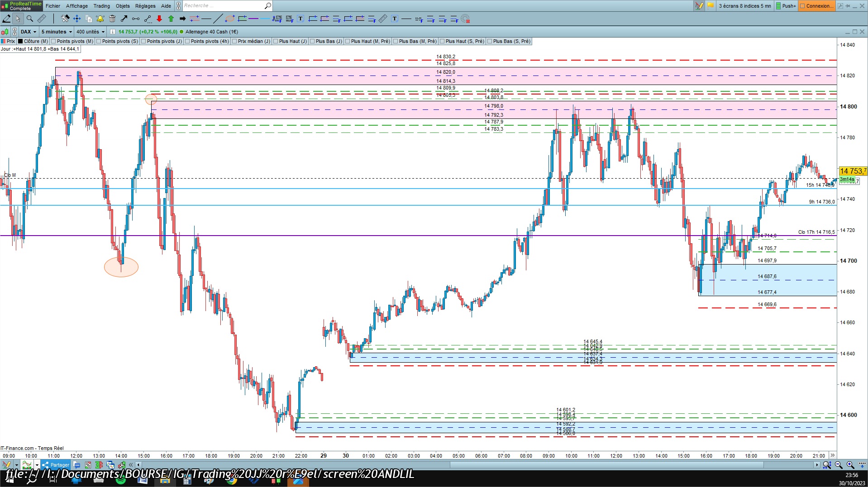Select the ellipse drawing tool
This screenshot has width=868, height=487.
point(230,19)
